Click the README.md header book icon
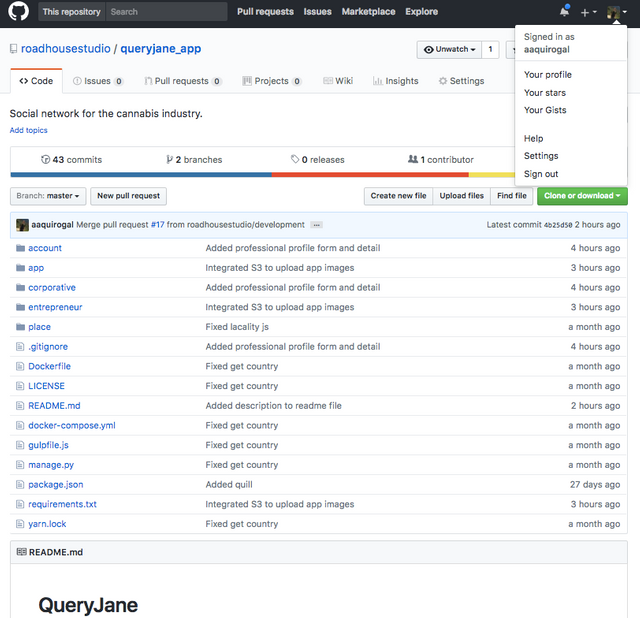The width and height of the screenshot is (640, 618). point(22,552)
